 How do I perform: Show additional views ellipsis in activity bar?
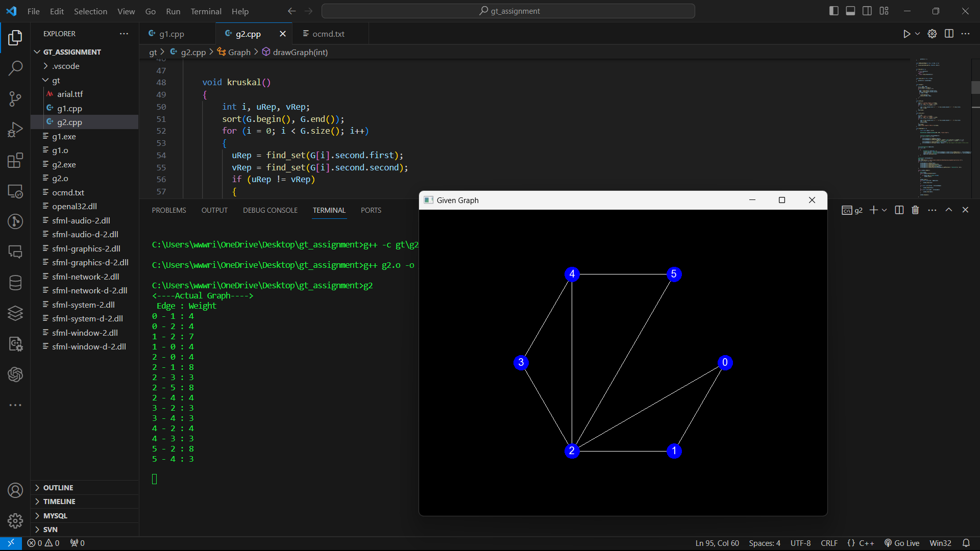(x=15, y=405)
